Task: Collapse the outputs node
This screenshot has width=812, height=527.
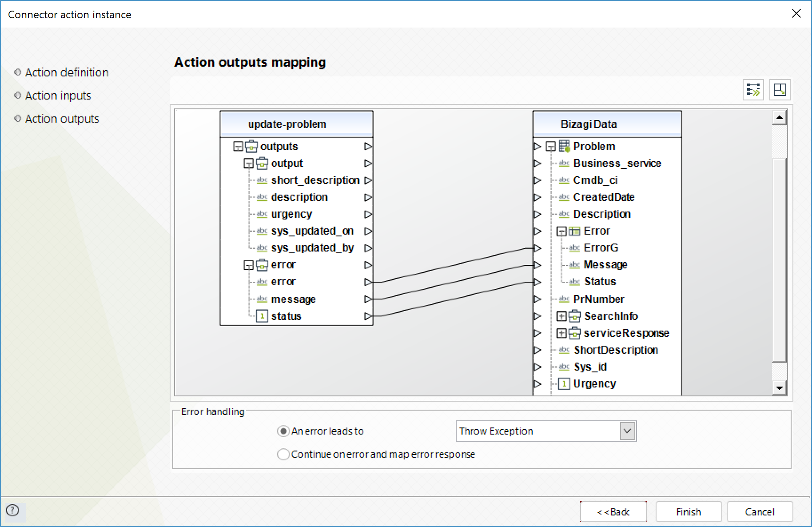Action: [x=238, y=147]
